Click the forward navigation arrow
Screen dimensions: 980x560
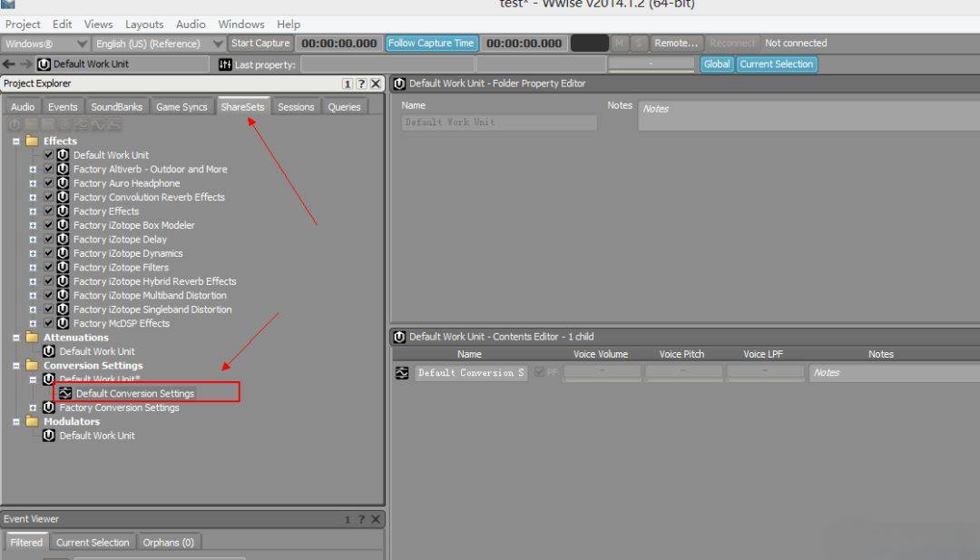click(x=25, y=64)
